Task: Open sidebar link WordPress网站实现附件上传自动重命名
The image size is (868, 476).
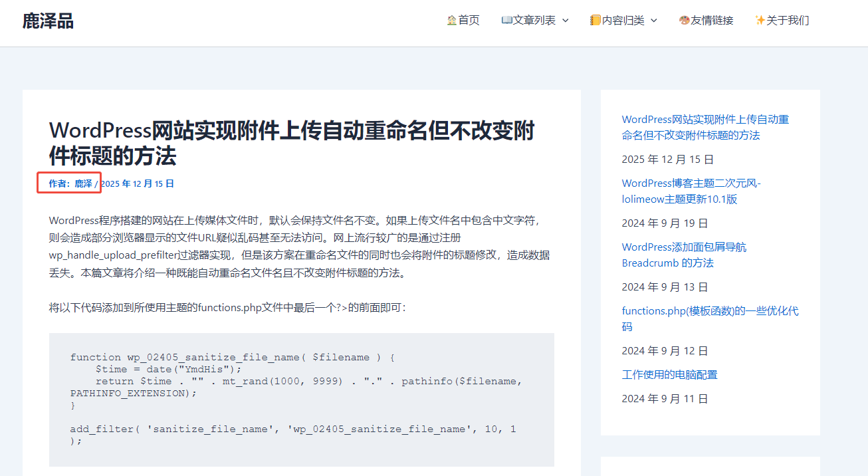Action: coord(705,128)
